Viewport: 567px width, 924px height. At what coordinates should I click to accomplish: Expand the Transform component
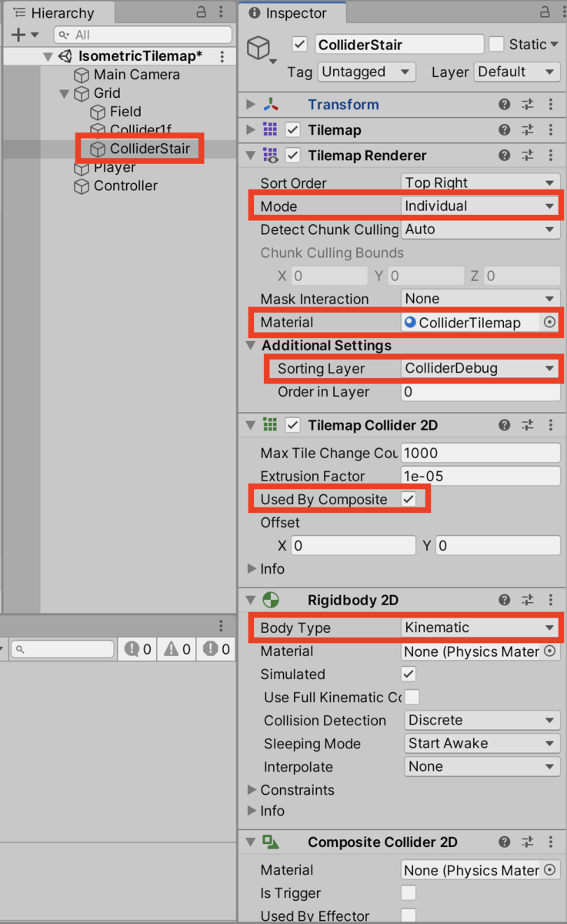tap(251, 105)
